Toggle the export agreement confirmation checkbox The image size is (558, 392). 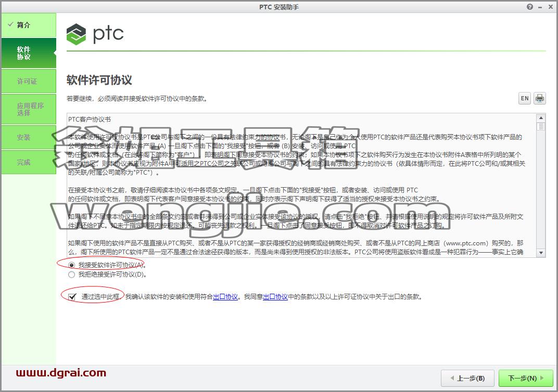click(72, 296)
